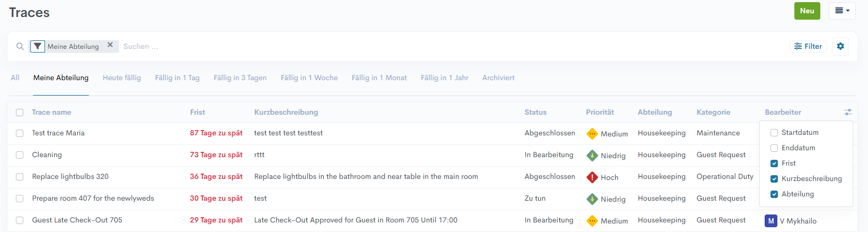The width and height of the screenshot is (868, 232).
Task: Click the column settings sliders icon
Action: click(x=848, y=112)
